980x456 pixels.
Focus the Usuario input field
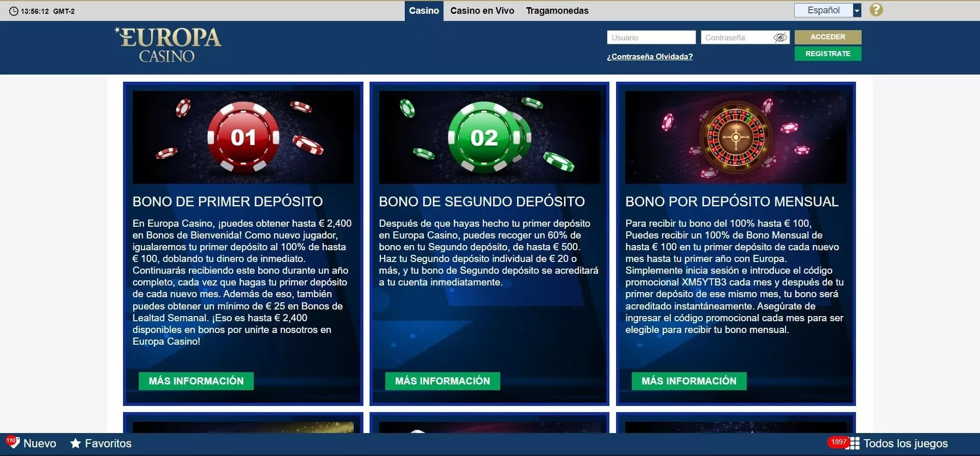coord(651,38)
